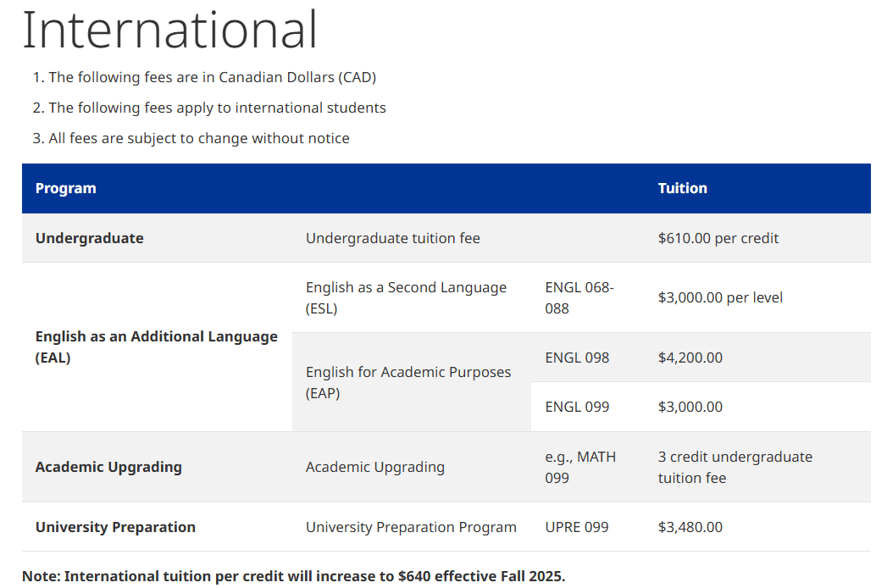Select the $3,000.00 per level fee
This screenshot has width=876, height=588.
tap(720, 297)
